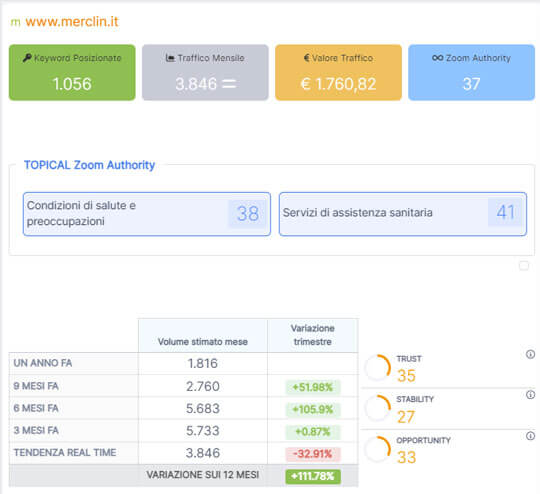
Task: Select the TOPICAL Zoom Authority heading
Action: tap(90, 165)
